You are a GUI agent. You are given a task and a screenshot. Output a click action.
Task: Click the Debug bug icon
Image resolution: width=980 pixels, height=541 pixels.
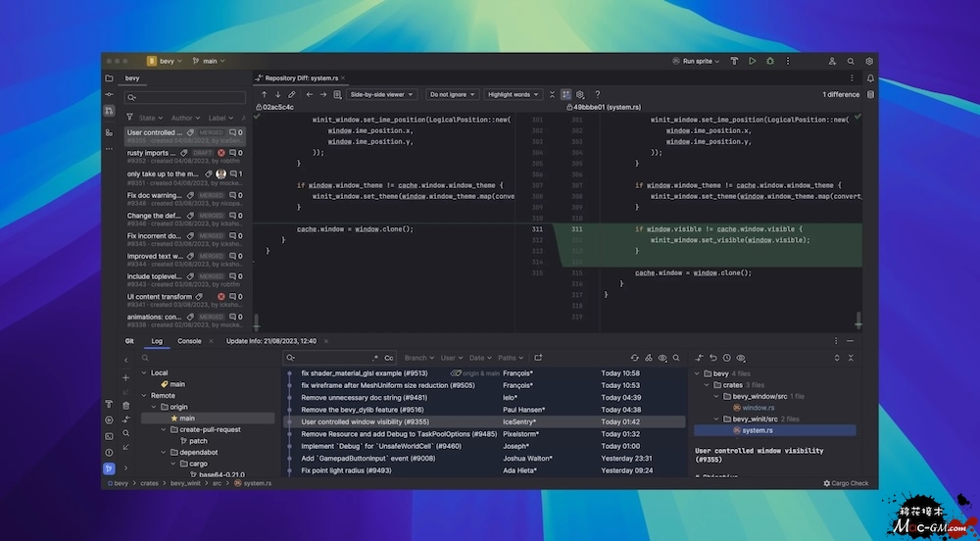click(x=770, y=61)
